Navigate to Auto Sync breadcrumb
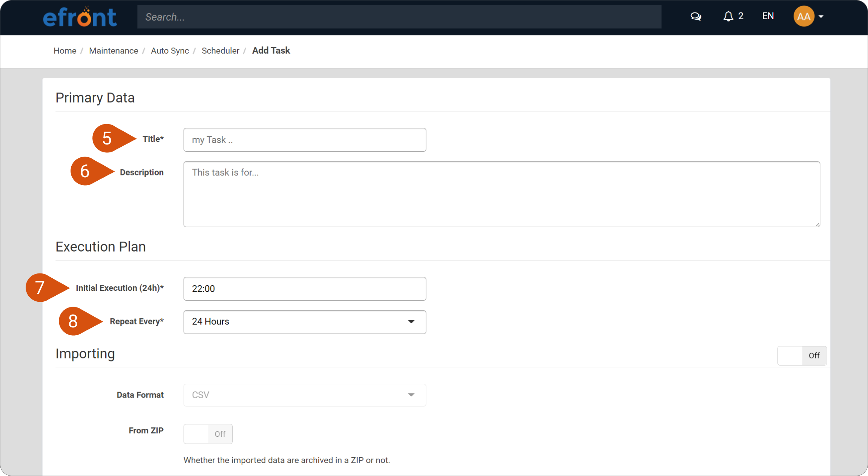This screenshot has height=476, width=868. click(x=170, y=51)
